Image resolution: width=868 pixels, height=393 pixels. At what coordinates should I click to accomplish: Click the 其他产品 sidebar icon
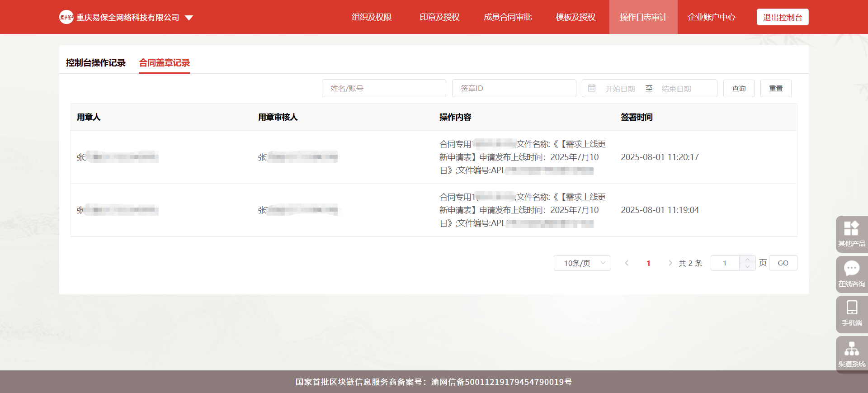tap(851, 229)
